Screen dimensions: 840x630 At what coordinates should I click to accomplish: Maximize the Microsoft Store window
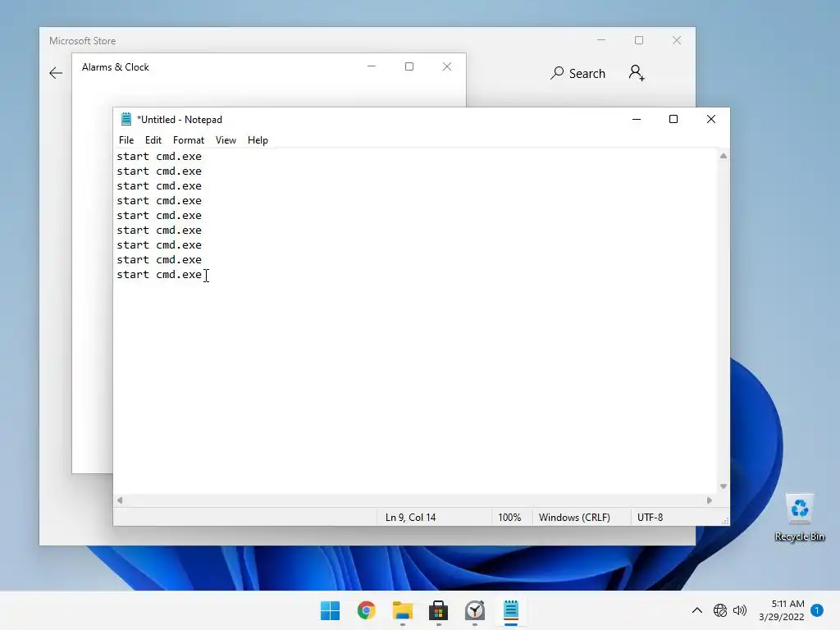click(638, 40)
